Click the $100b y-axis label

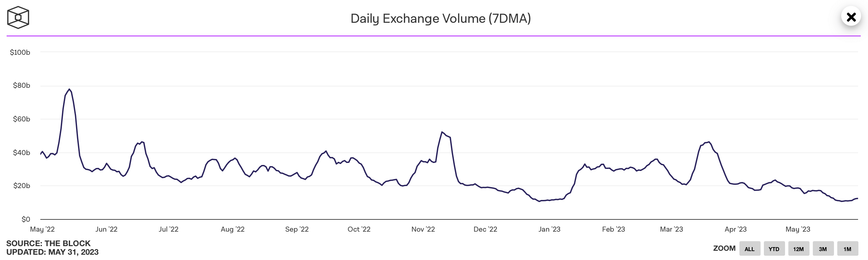[20, 52]
